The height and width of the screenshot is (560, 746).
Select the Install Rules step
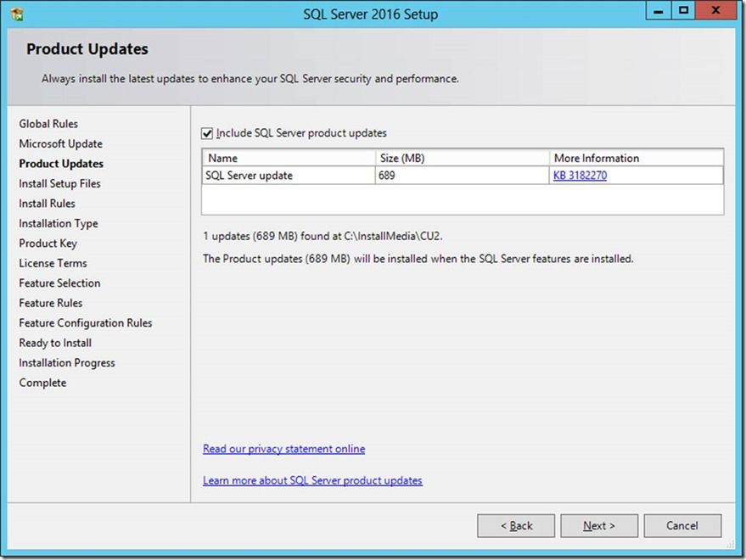click(47, 204)
